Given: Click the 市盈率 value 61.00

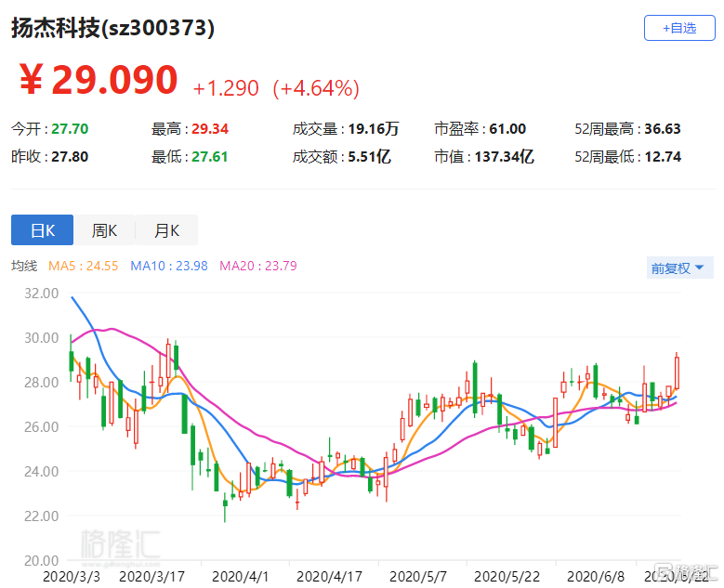Looking at the screenshot, I should [x=507, y=129].
